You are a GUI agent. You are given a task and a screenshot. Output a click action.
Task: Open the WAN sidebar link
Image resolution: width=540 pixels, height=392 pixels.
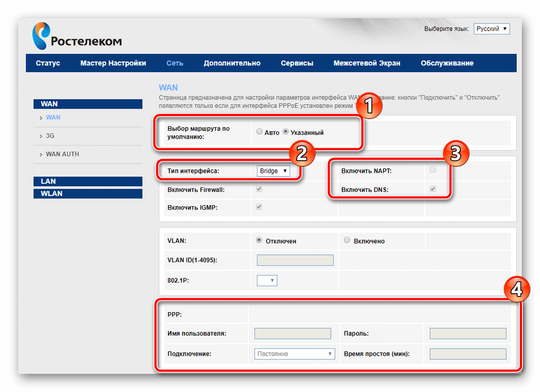tap(53, 118)
